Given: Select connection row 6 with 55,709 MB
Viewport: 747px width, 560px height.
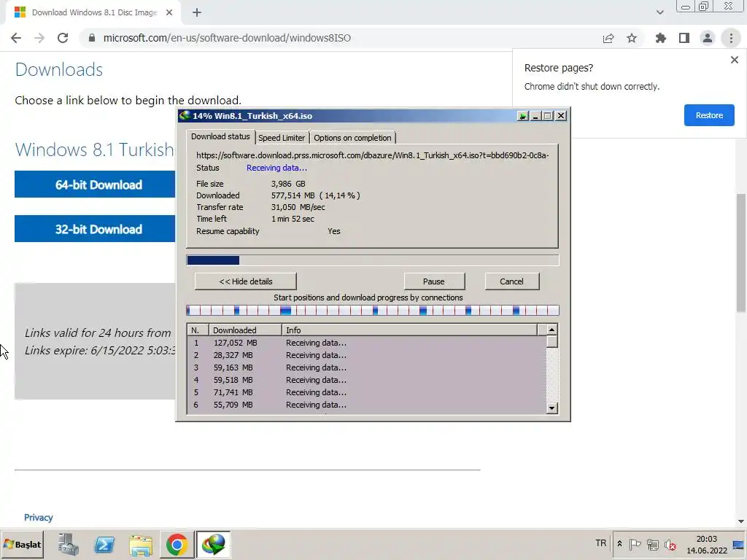Looking at the screenshot, I should (x=366, y=405).
